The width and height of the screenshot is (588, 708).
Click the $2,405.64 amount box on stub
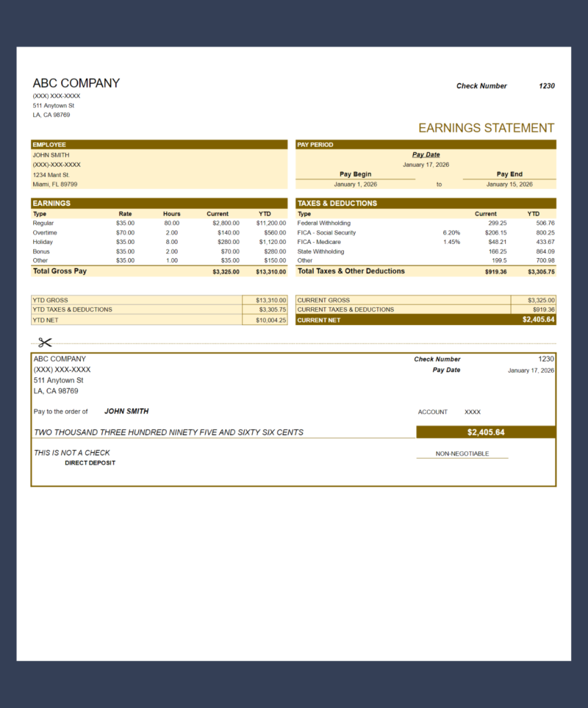pyautogui.click(x=486, y=432)
